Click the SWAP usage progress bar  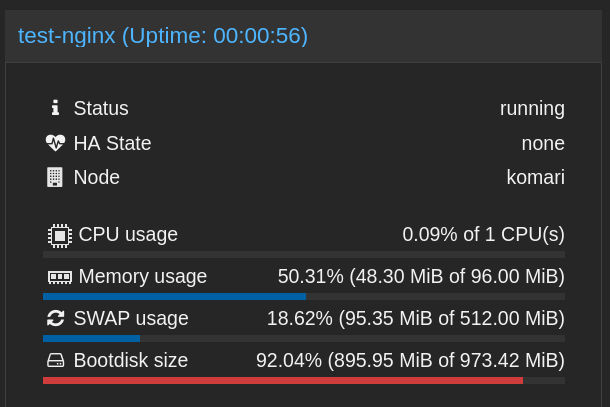coord(303,339)
